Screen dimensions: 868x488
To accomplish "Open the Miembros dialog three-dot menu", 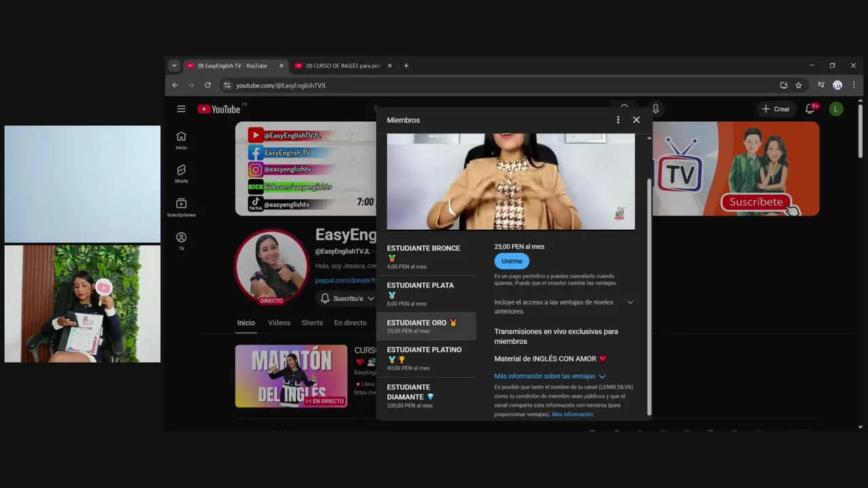I will point(618,120).
